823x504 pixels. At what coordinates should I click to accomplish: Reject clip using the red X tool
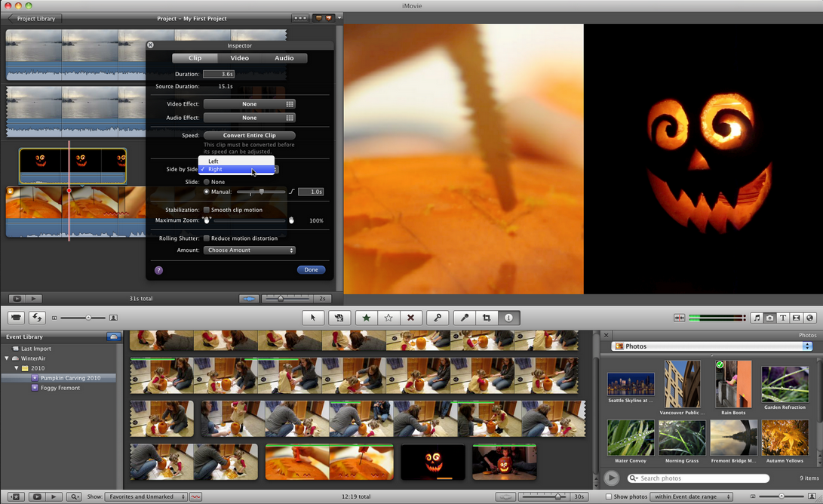410,318
